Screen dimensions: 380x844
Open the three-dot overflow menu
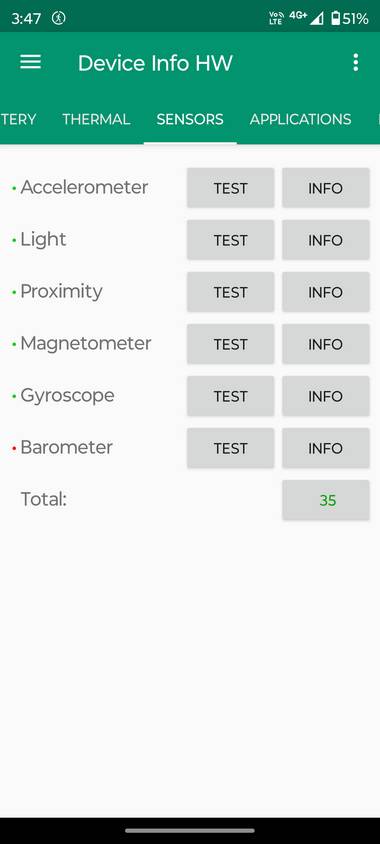(355, 62)
